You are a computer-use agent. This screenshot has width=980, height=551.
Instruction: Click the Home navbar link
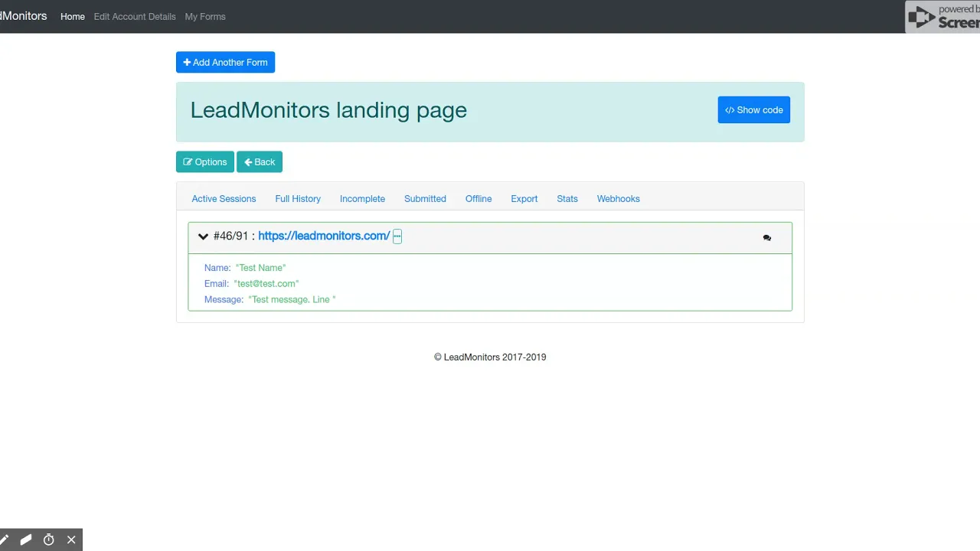(x=73, y=17)
